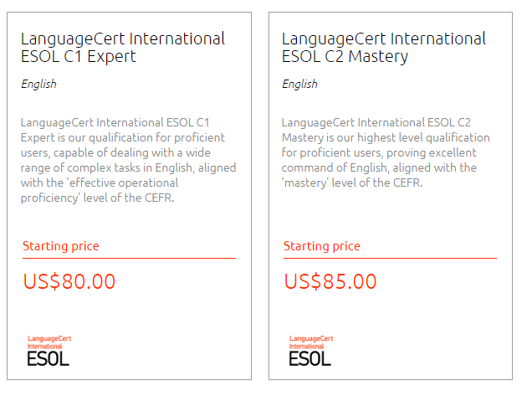Image resolution: width=532 pixels, height=396 pixels.
Task: Click the small red 'LanguageCert International' text in C2 logo
Action: click(311, 342)
